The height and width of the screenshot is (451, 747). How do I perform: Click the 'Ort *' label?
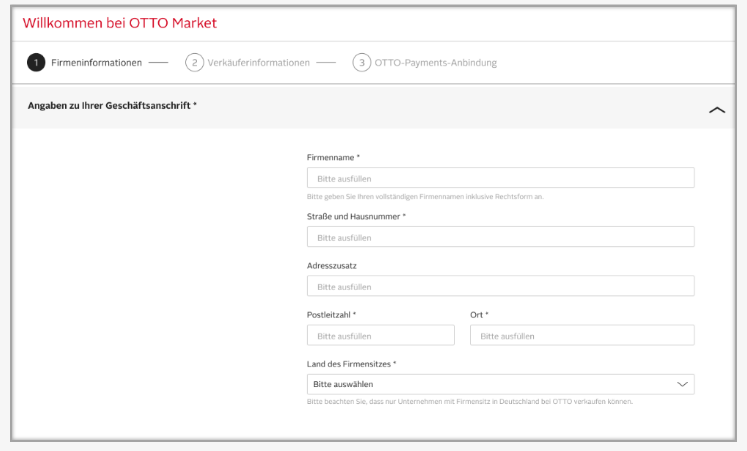pos(479,315)
